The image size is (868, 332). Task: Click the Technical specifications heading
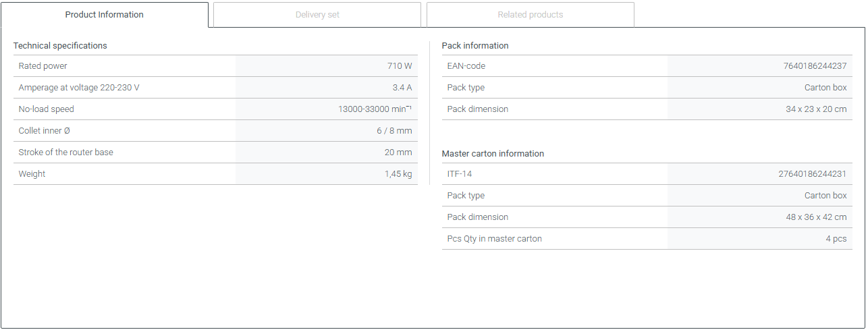pyautogui.click(x=60, y=46)
